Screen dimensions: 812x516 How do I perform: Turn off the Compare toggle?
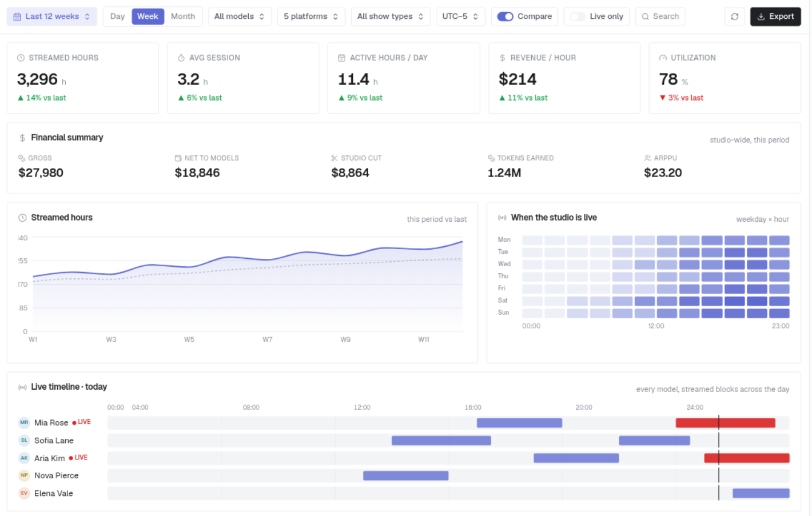[x=505, y=17]
